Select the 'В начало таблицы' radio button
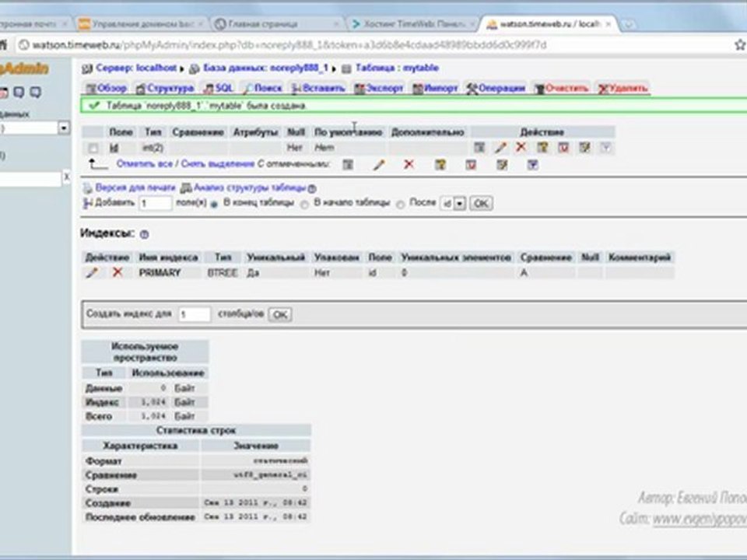This screenshot has height=560, width=747. pos(304,205)
